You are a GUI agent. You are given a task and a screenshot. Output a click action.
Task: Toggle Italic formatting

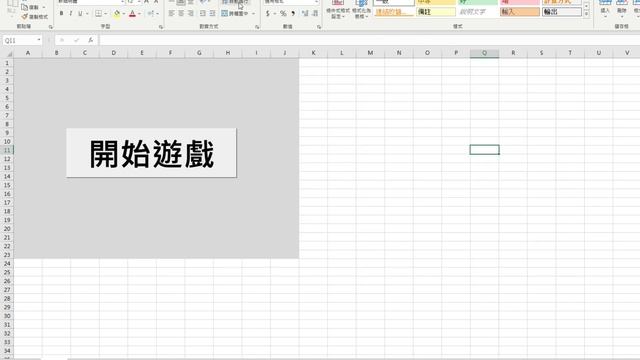(71, 13)
